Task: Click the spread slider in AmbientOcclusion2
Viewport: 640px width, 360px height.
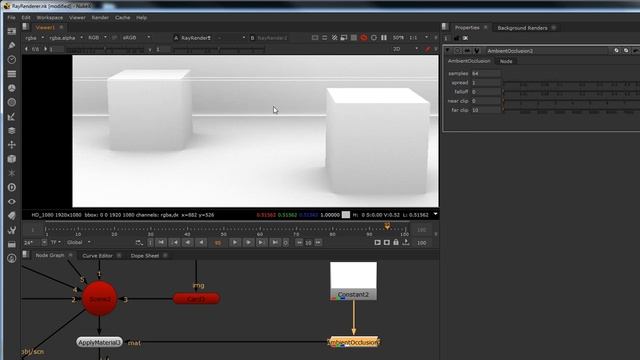Action: [571, 83]
